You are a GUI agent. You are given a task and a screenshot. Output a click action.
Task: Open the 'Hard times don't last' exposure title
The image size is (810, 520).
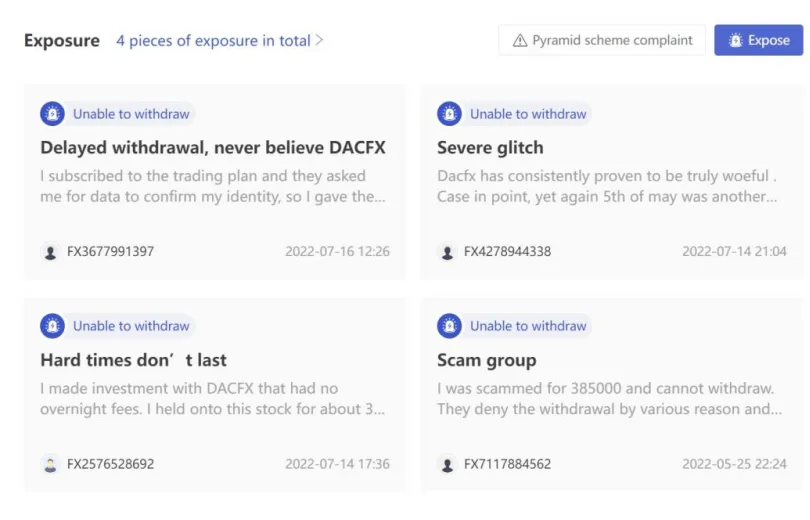point(133,360)
